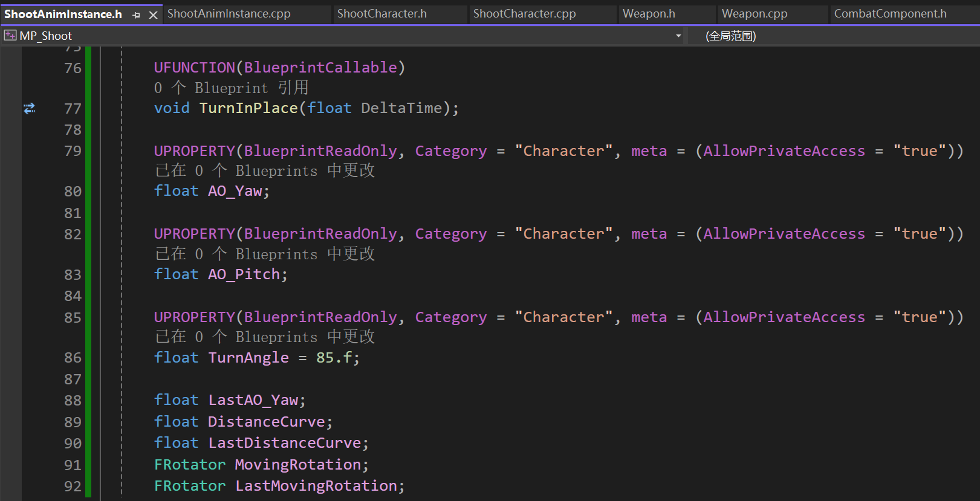This screenshot has height=501, width=980.
Task: Click line number 88 in the gutter
Action: 73,400
